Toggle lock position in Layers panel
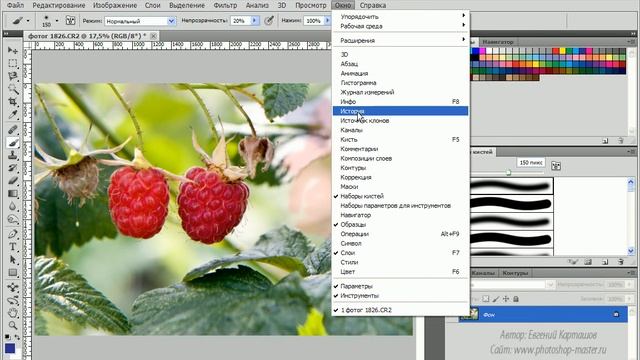 pos(506,299)
